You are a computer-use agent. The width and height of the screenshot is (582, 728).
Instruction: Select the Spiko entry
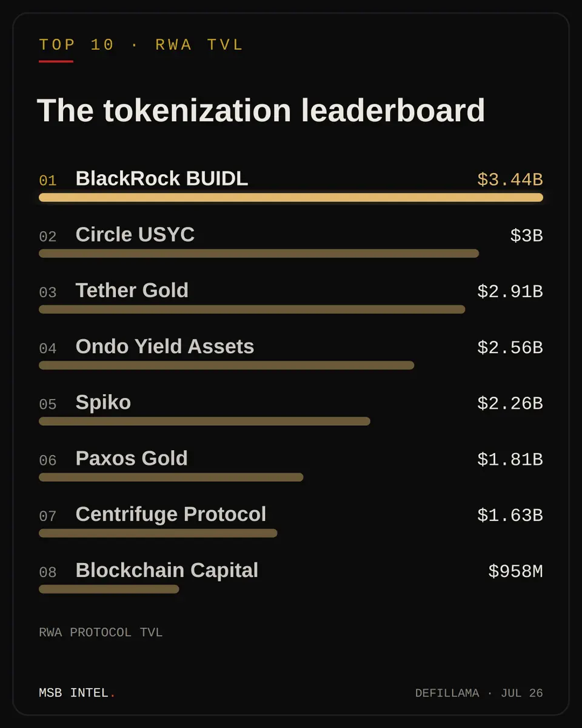pos(103,402)
